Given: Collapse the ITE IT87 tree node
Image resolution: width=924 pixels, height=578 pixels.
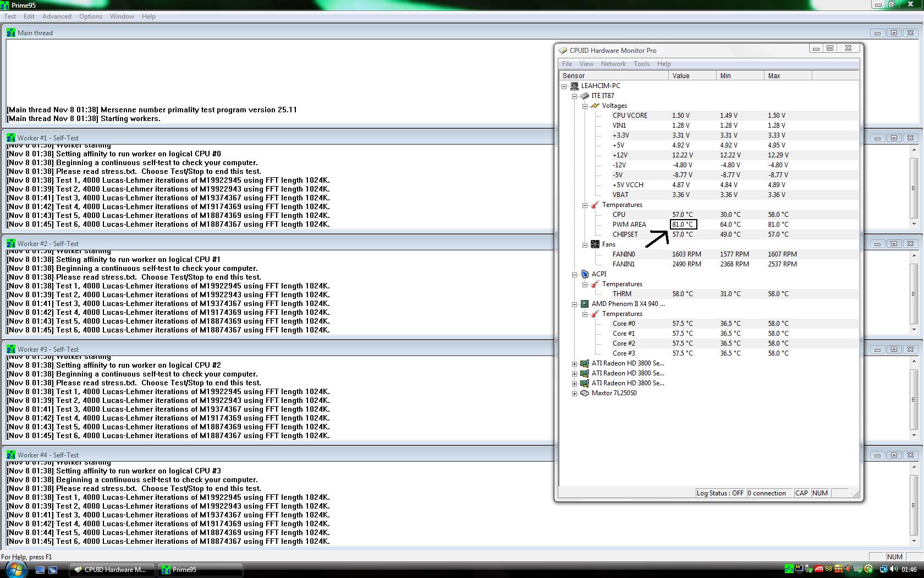Looking at the screenshot, I should (575, 96).
